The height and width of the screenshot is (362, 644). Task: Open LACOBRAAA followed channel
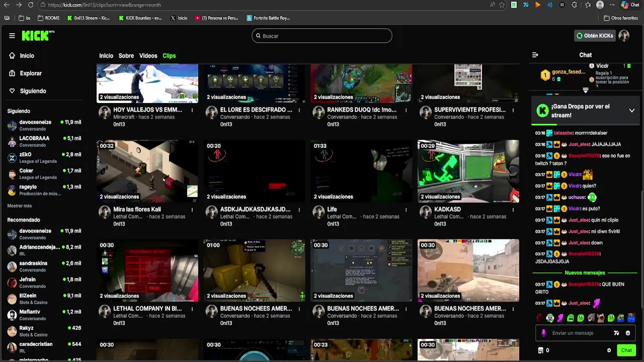[x=44, y=141]
